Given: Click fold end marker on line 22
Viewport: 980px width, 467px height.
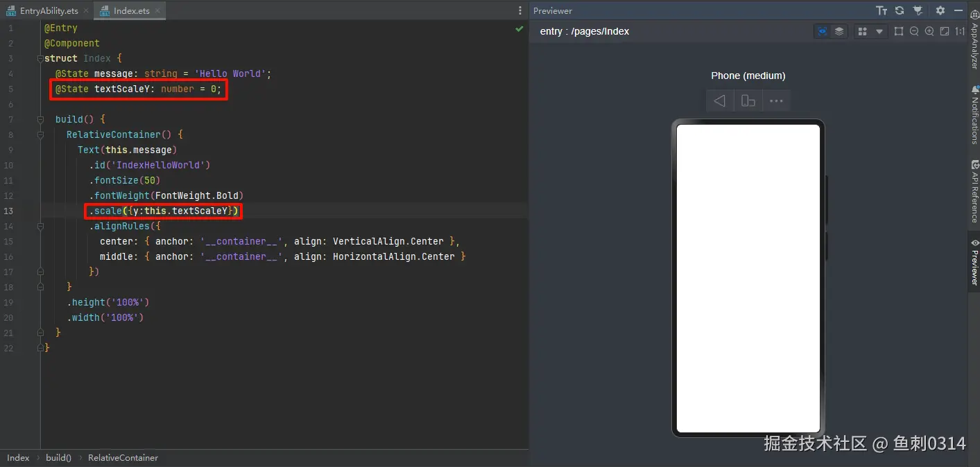Looking at the screenshot, I should coord(40,348).
